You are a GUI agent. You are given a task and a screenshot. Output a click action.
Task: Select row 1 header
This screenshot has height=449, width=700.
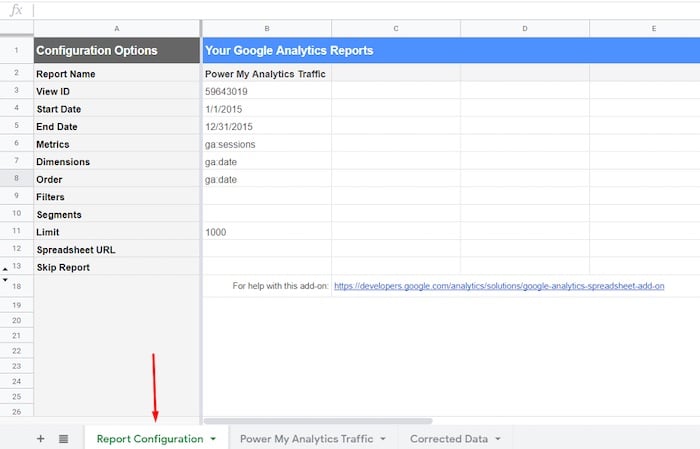tap(17, 50)
